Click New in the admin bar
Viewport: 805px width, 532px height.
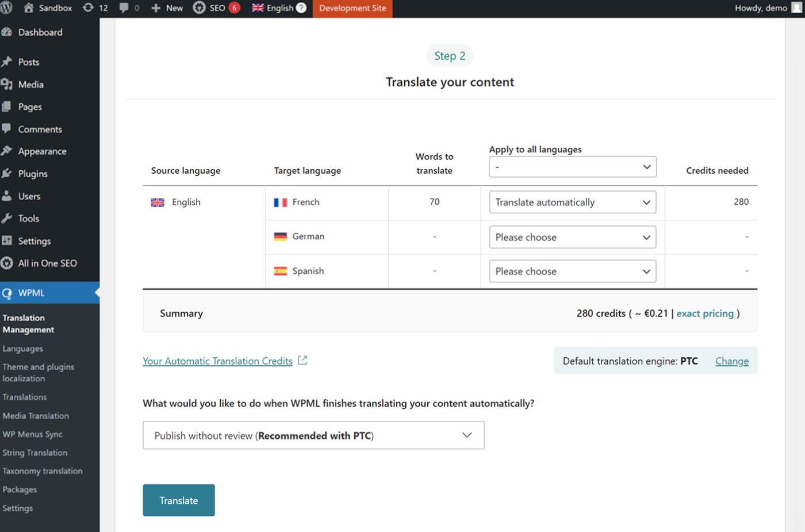pos(174,8)
